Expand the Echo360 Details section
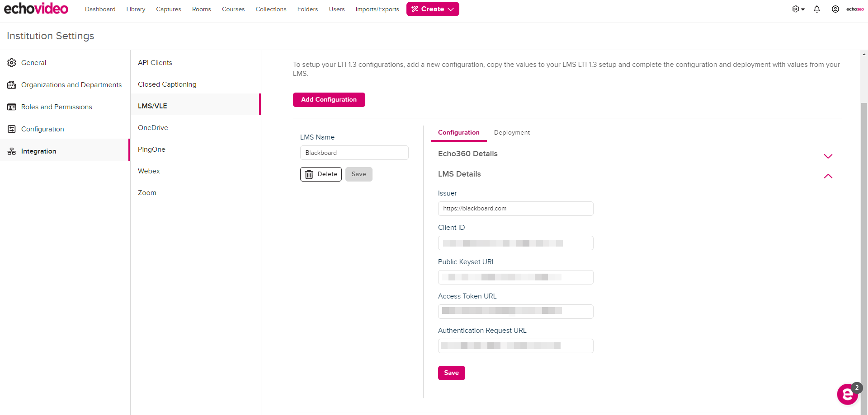This screenshot has height=415, width=868. (828, 156)
